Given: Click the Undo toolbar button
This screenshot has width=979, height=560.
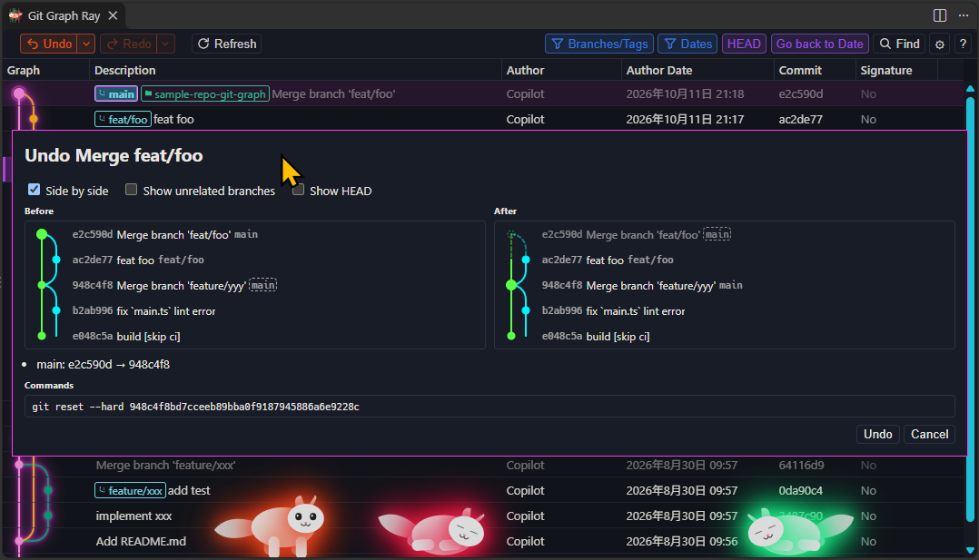Looking at the screenshot, I should 49,44.
